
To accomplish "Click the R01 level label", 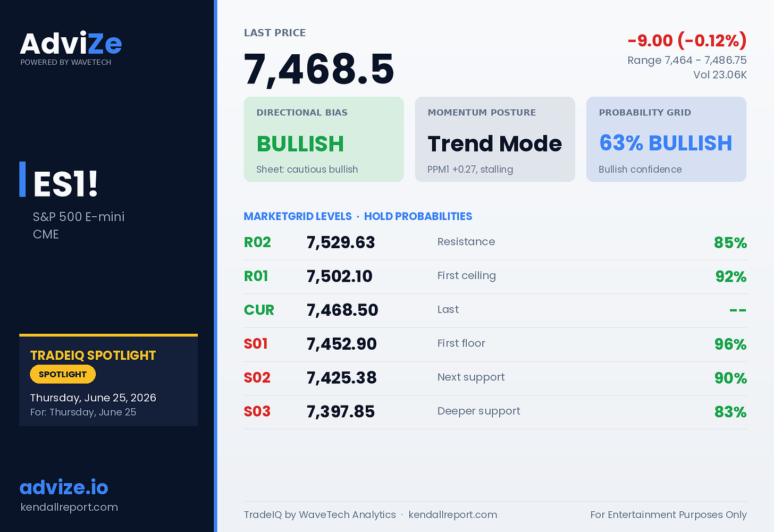I will (x=256, y=276).
